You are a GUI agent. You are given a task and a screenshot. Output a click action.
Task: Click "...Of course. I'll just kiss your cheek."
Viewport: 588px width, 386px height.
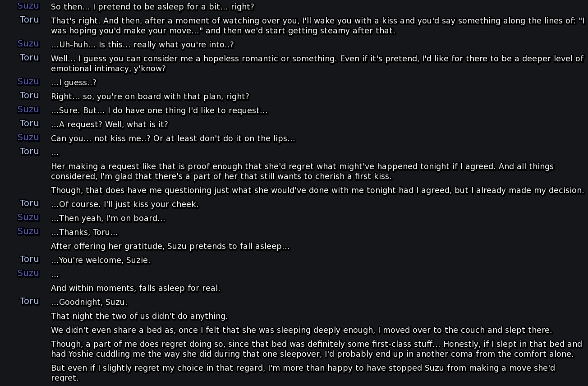125,204
